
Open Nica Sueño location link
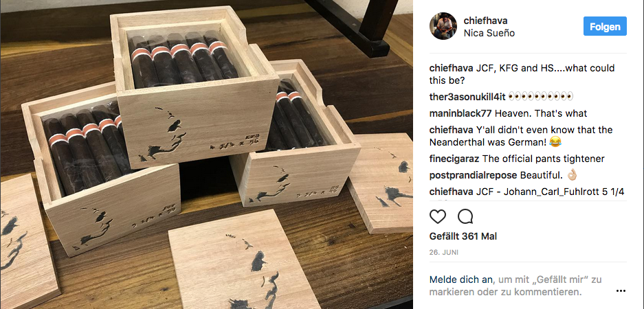point(489,33)
